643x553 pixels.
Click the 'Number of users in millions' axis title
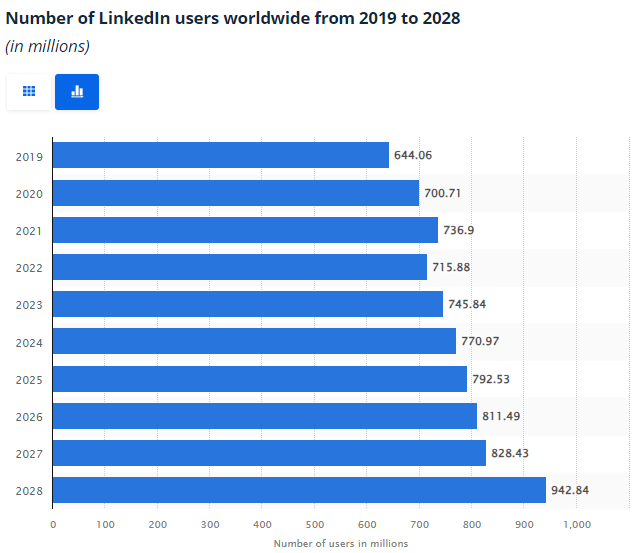pos(341,544)
